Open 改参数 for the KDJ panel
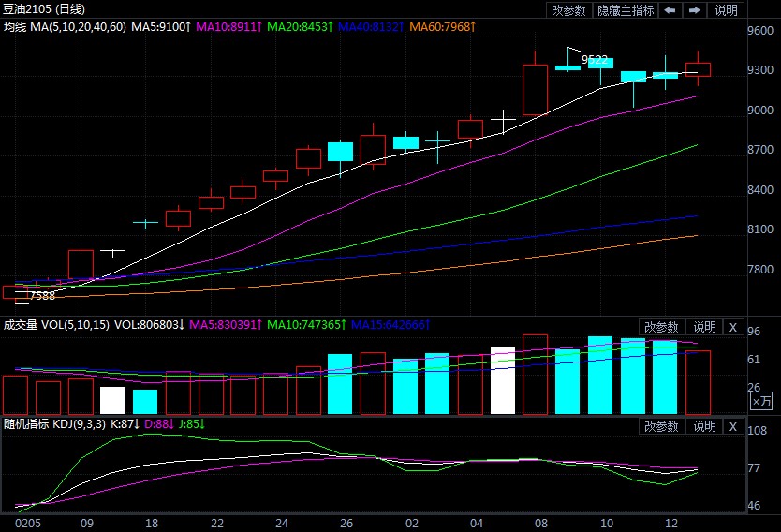Screen dimensions: 781x532 [662, 426]
